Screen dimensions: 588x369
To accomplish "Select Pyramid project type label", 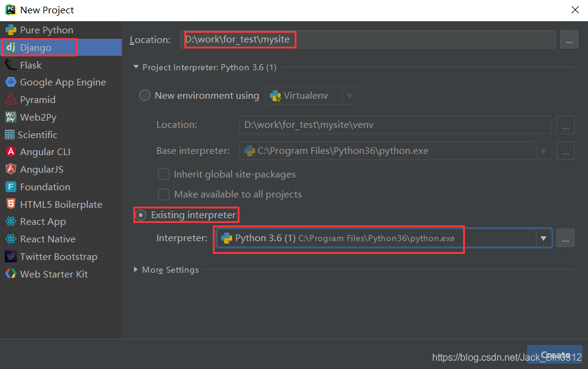I will [38, 100].
